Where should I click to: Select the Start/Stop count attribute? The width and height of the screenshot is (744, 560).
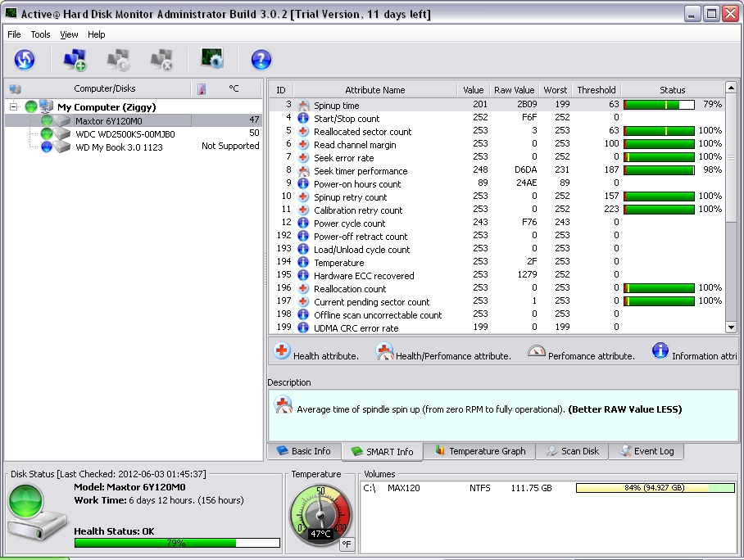coord(497,118)
